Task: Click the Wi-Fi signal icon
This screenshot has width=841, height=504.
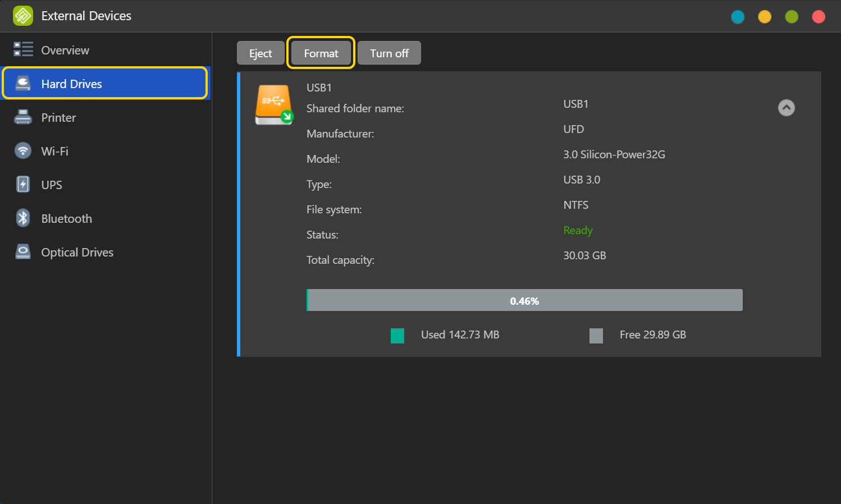Action: [x=23, y=151]
